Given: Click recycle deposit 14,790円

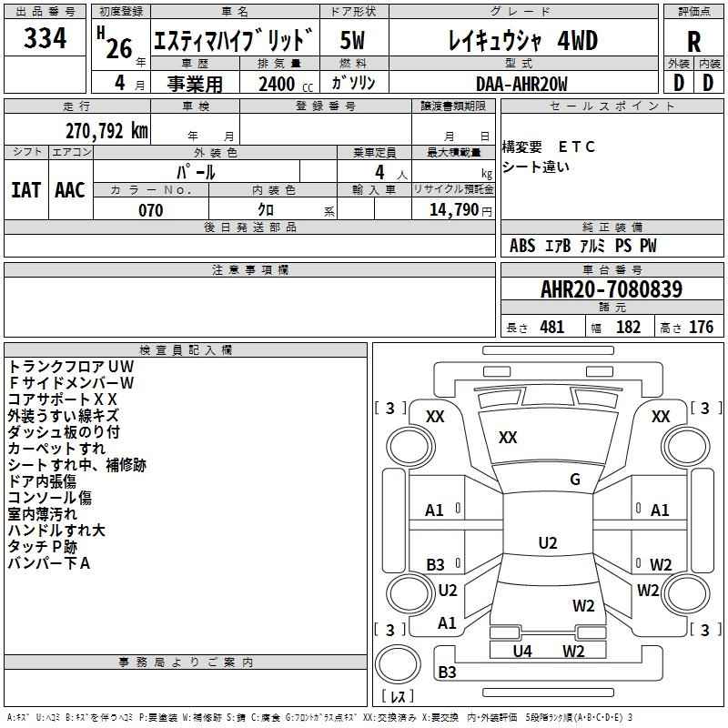Looking at the screenshot, I should click(x=460, y=210).
